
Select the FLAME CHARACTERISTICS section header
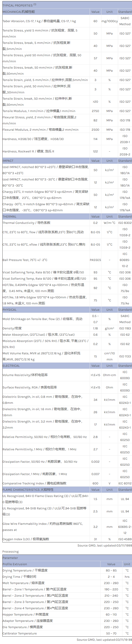tap(28, 489)
